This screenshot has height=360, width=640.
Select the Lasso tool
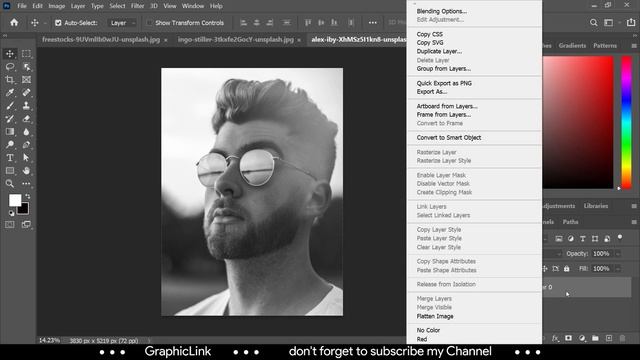click(x=10, y=67)
